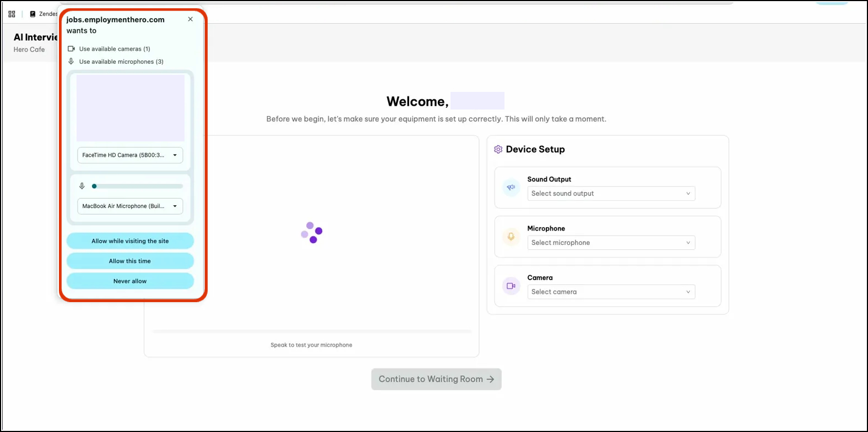Click the purple Camera icon in Device Setup

(511, 286)
